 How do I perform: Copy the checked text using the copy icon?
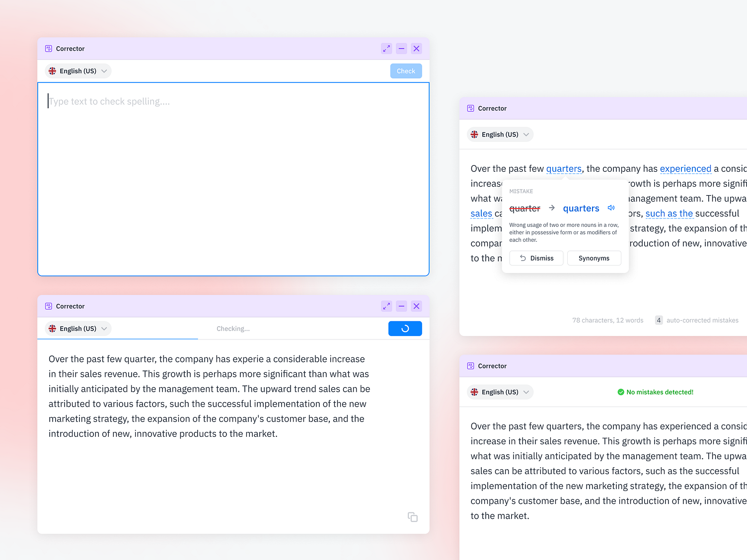pyautogui.click(x=412, y=517)
